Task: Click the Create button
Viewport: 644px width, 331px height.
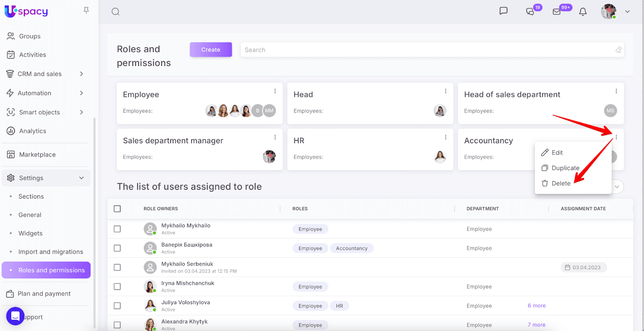Action: pos(211,49)
